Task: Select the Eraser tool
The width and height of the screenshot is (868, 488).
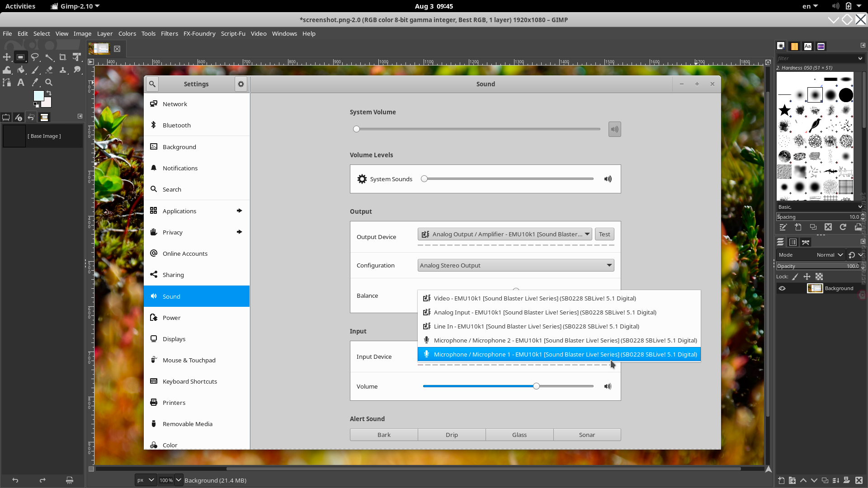Action: 49,70
